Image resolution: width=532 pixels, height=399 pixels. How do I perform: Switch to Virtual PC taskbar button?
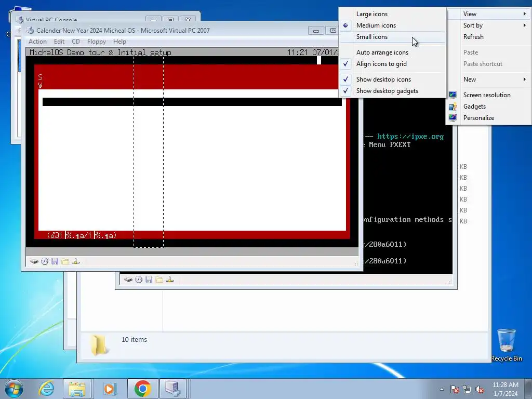[173, 389]
